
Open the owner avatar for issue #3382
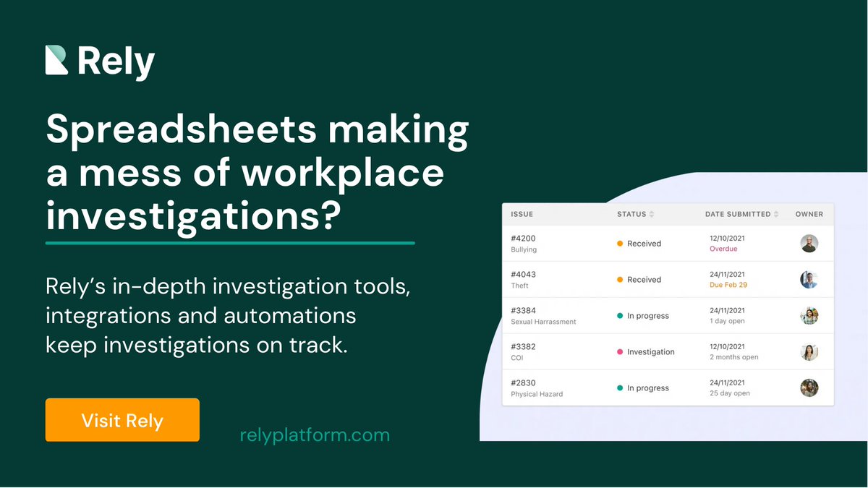tap(809, 352)
